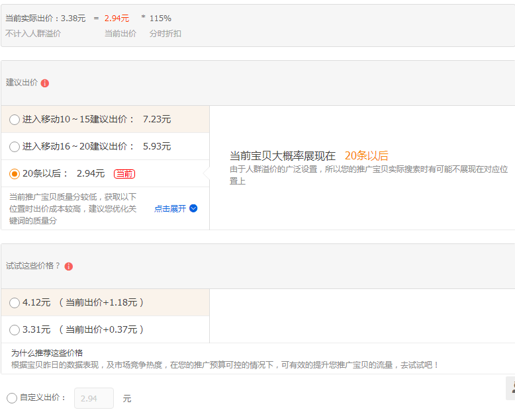Click the 试试这些价格？ section header
This screenshot has width=515, height=420.
(x=33, y=266)
